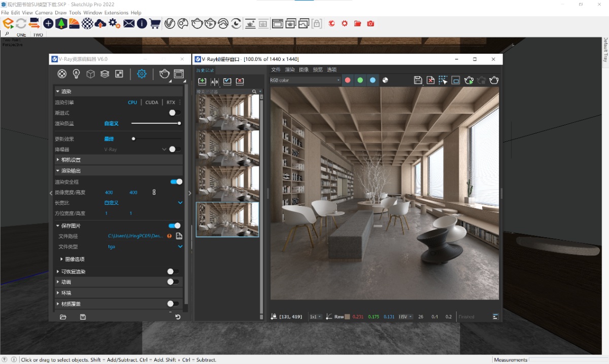Clear the image in frame buffer toolbar
The width and height of the screenshot is (609, 364).
coord(430,80)
